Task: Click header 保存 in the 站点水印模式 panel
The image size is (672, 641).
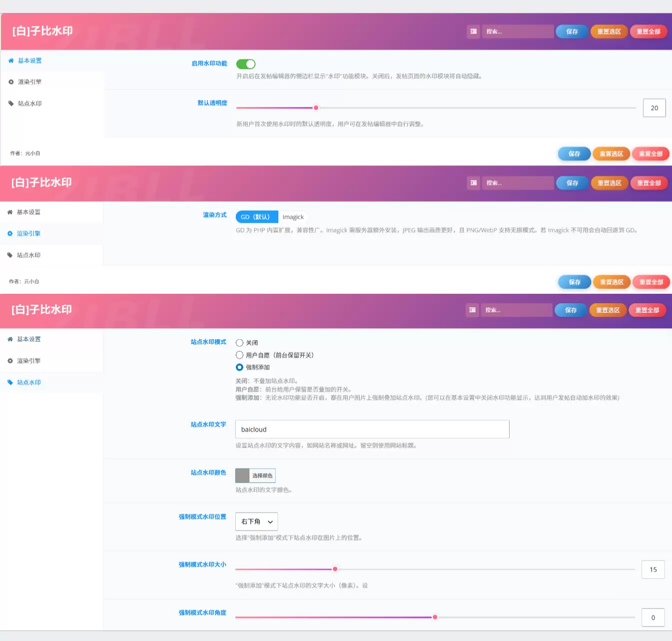Action: click(571, 310)
